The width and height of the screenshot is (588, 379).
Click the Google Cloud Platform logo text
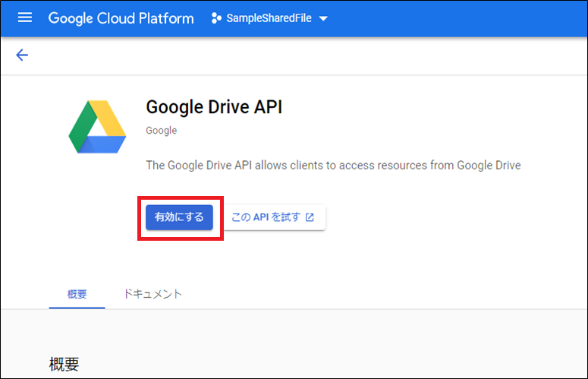point(121,18)
